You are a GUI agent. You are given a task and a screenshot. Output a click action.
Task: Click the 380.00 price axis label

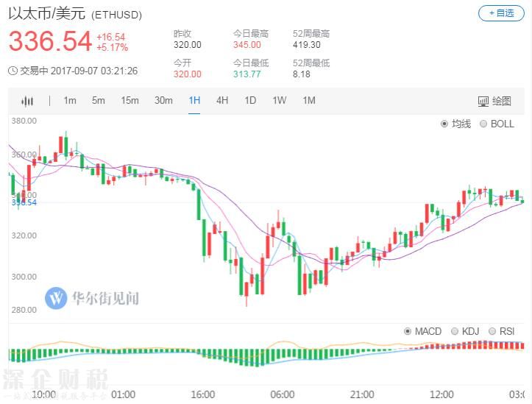(24, 121)
